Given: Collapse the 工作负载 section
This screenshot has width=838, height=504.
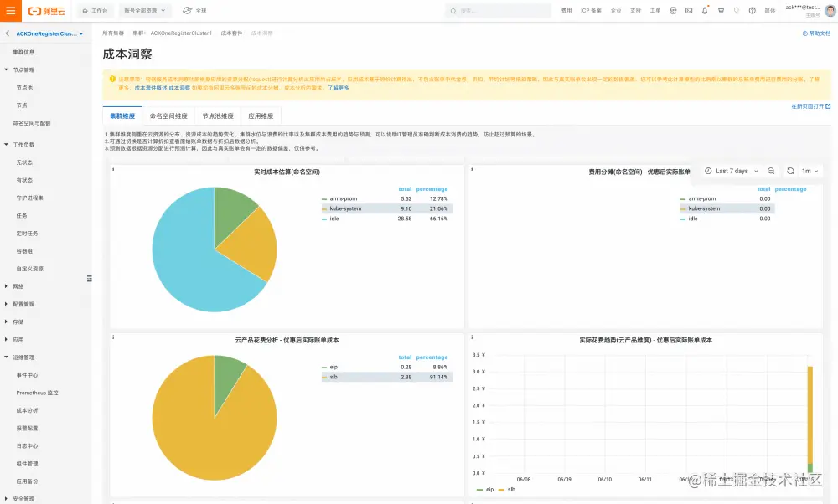Looking at the screenshot, I should (x=6, y=145).
